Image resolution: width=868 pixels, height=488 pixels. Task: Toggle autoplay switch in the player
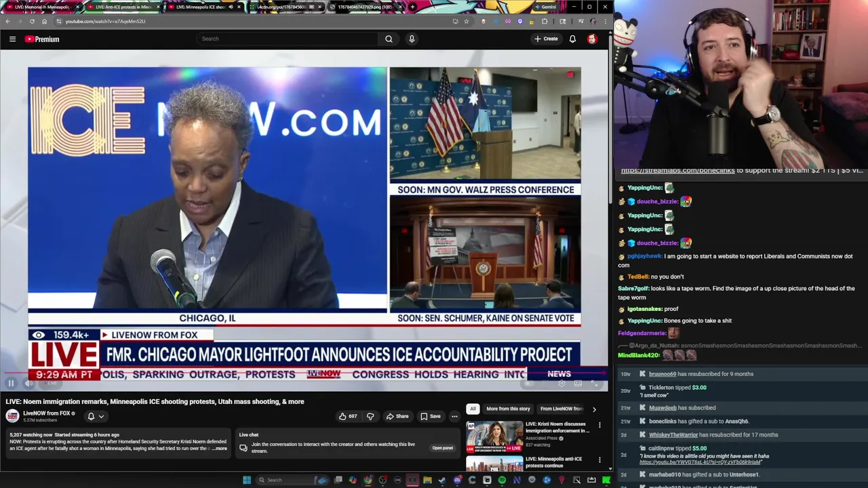[530, 384]
